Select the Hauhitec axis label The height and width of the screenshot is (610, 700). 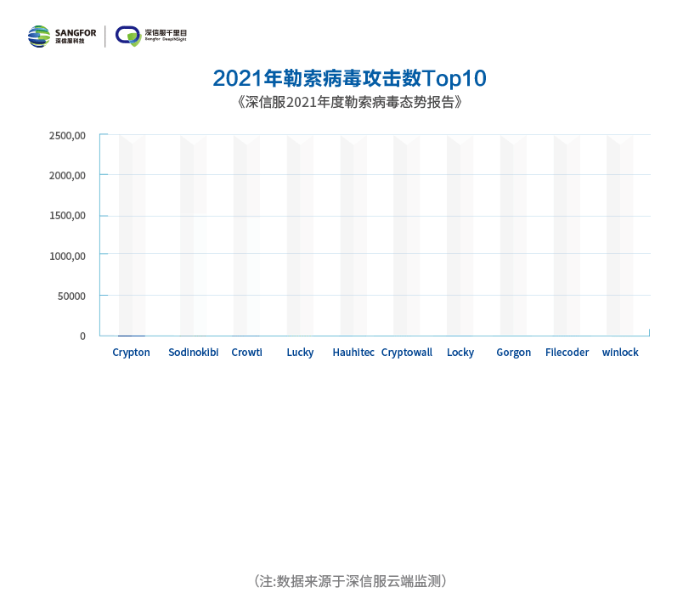click(353, 353)
